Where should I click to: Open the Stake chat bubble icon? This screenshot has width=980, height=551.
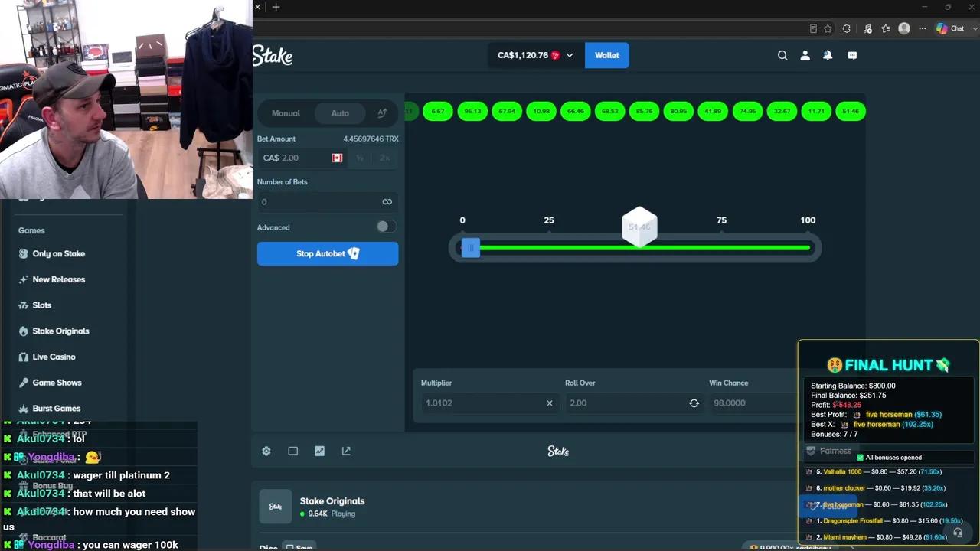[x=852, y=55]
